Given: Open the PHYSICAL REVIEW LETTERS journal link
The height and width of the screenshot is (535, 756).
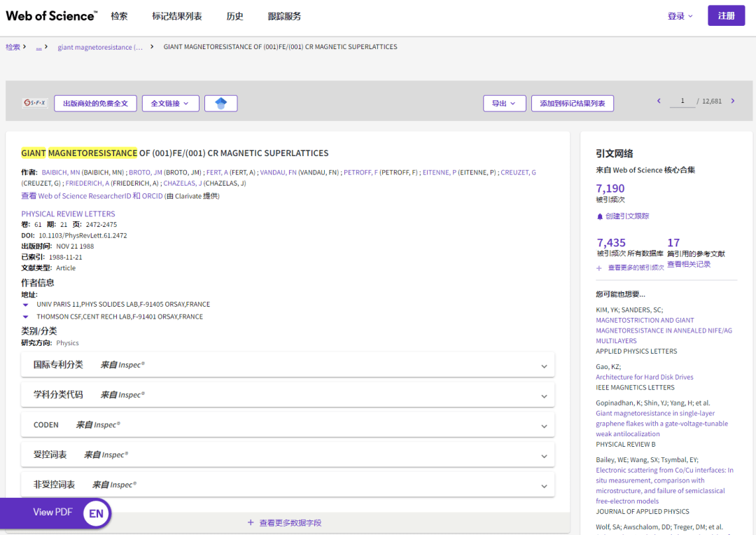Looking at the screenshot, I should (68, 214).
